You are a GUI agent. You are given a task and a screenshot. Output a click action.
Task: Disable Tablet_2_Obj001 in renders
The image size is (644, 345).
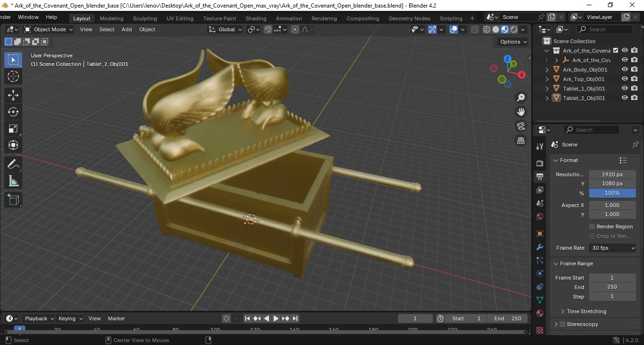[635, 98]
